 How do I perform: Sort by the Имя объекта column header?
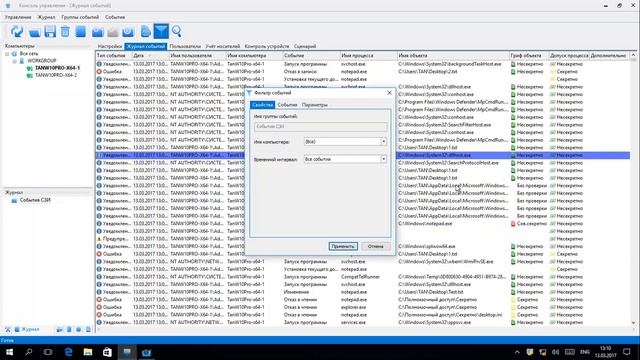(x=453, y=56)
